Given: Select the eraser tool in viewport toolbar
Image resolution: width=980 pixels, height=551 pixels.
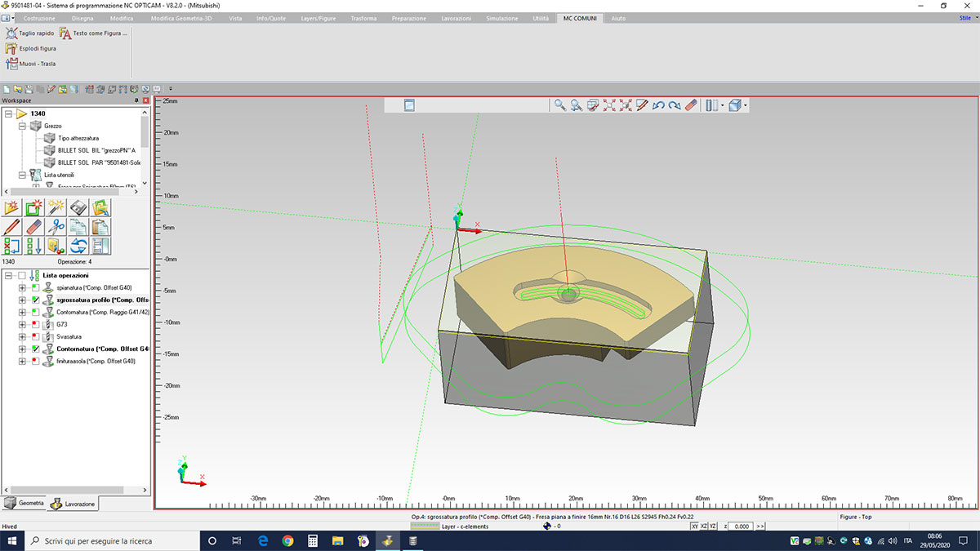Looking at the screenshot, I should click(690, 105).
